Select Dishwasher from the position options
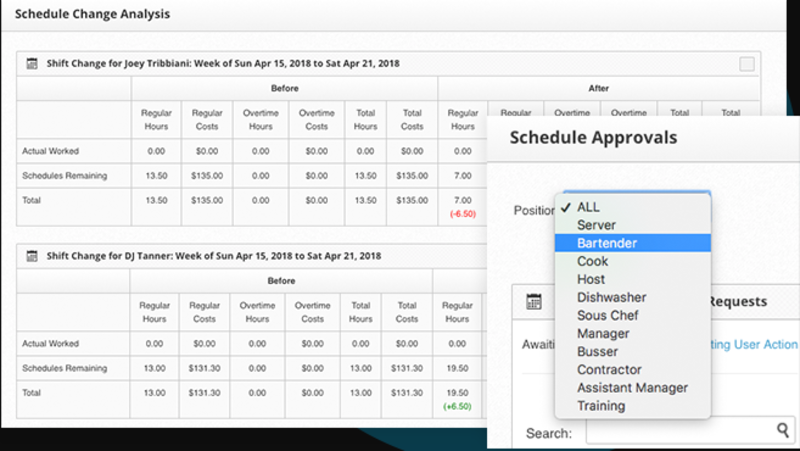 coord(611,297)
